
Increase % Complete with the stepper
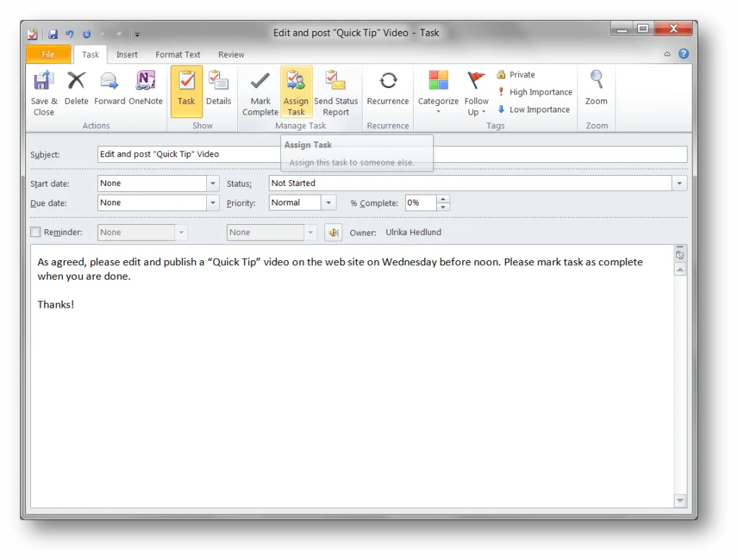(x=444, y=199)
